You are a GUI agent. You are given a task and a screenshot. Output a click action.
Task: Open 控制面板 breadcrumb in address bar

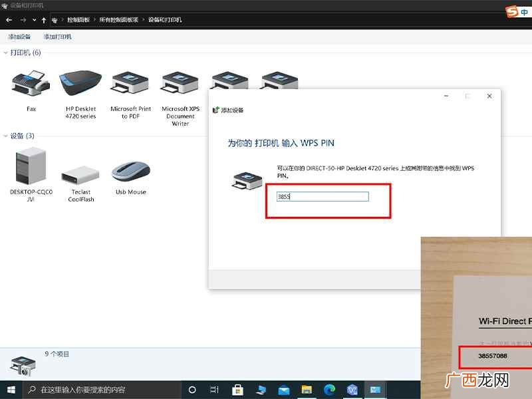tap(78, 20)
